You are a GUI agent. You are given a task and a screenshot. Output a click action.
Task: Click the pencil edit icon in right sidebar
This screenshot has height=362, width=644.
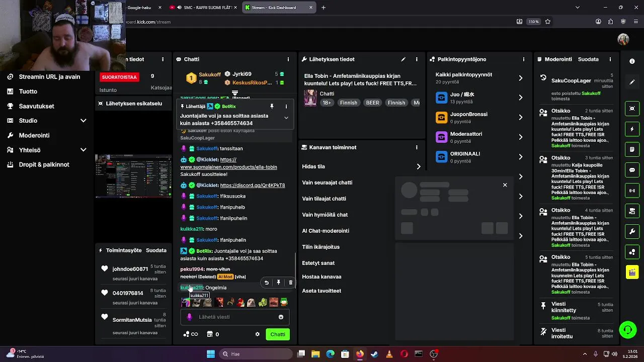[632, 82]
